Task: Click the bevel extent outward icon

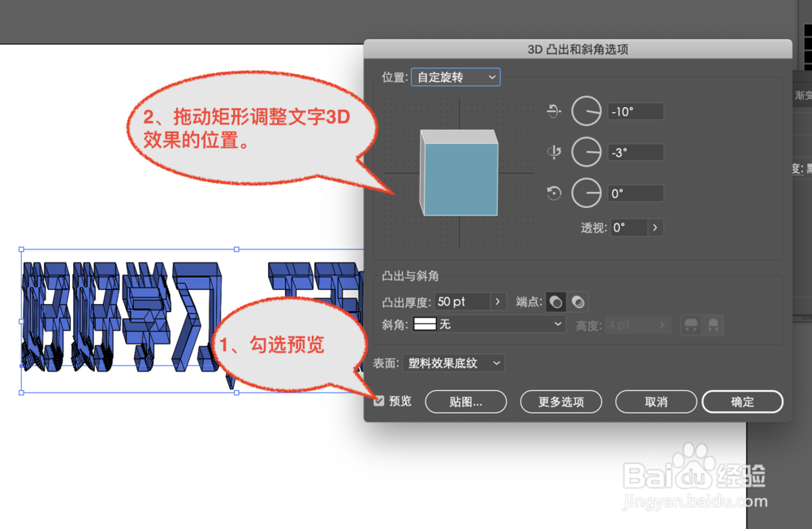Action: 692,324
